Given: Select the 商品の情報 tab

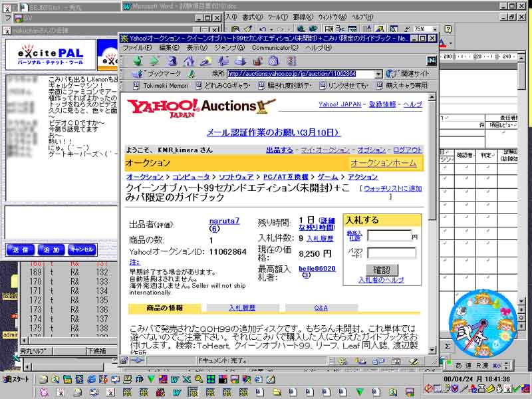Looking at the screenshot, I should pyautogui.click(x=164, y=308).
